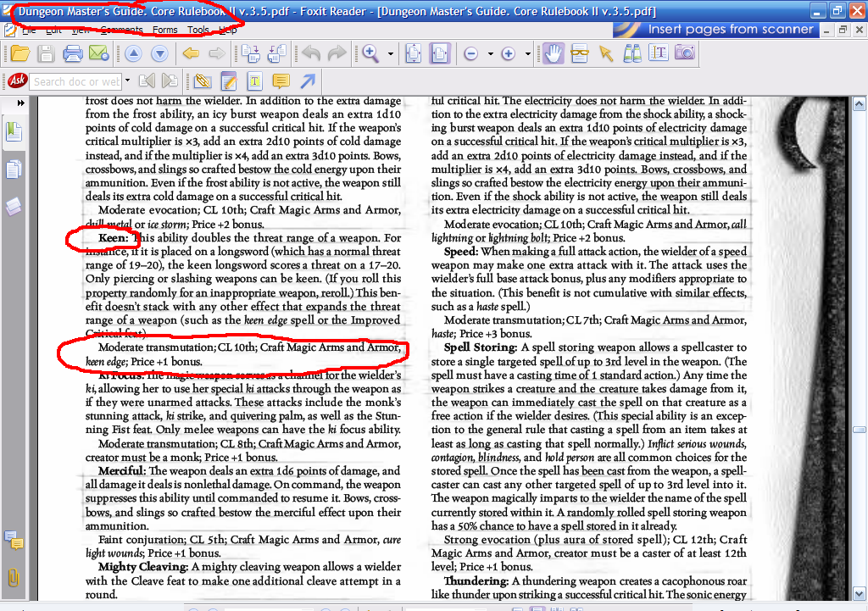Select the blue Arrow drawing tool
868x611 pixels.
pyautogui.click(x=308, y=81)
